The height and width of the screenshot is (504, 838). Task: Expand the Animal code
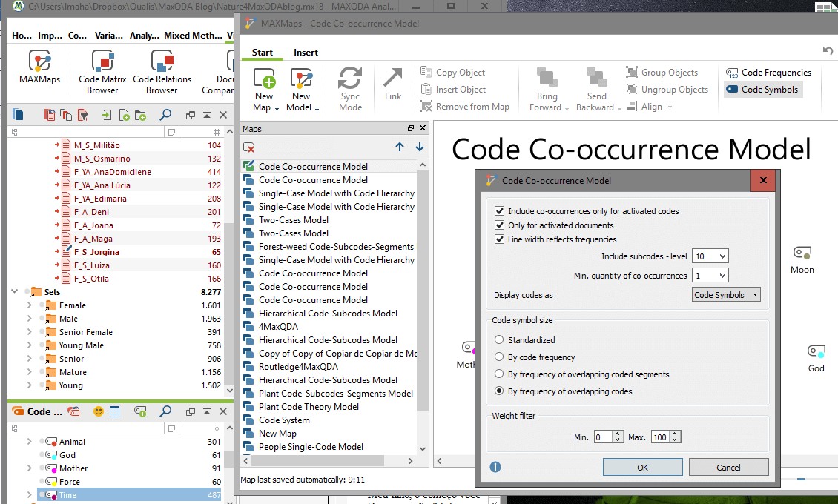tap(30, 442)
